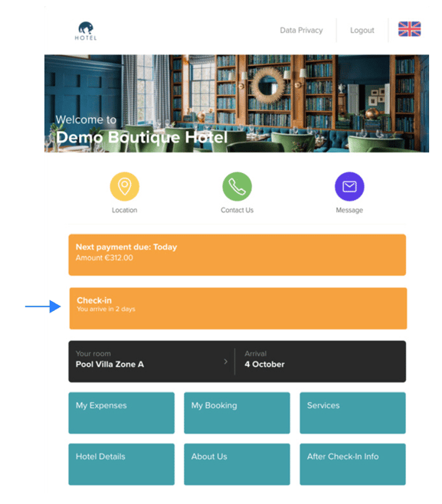Click the Location label text
This screenshot has width=442, height=504.
[124, 210]
